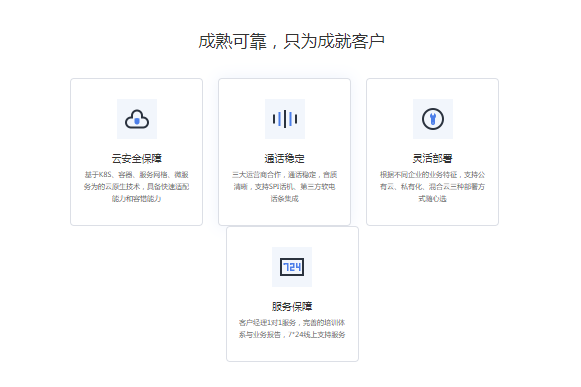Click the voice waveform call stability icon

(x=285, y=119)
